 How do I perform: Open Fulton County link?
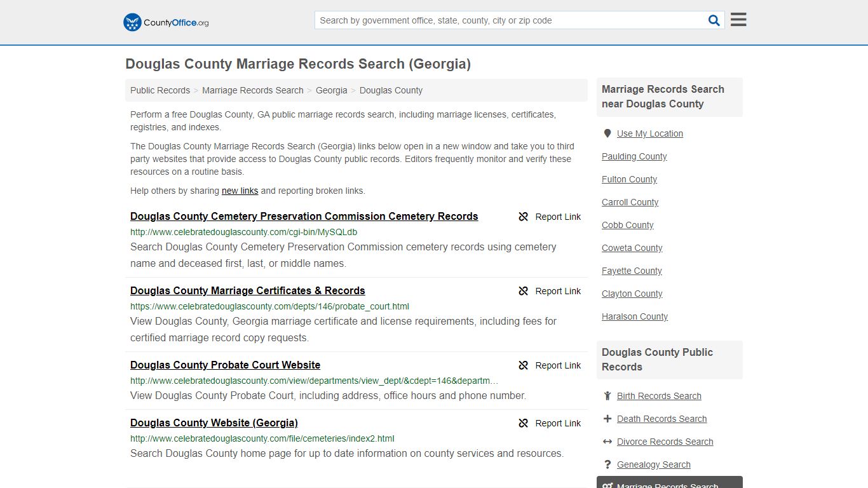coord(629,179)
